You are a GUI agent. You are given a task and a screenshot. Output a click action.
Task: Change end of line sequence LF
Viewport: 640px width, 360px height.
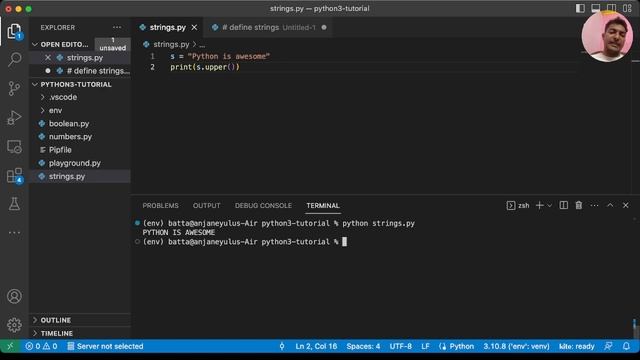point(425,346)
